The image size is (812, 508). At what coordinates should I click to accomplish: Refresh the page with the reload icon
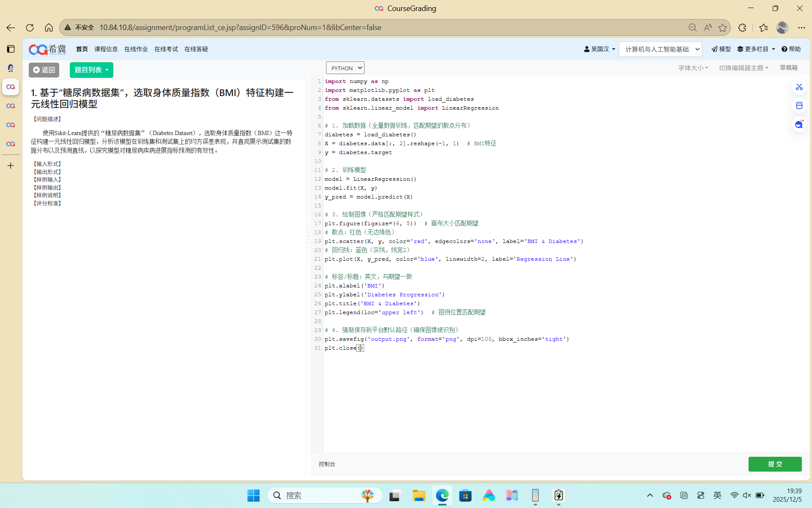pyautogui.click(x=30, y=28)
